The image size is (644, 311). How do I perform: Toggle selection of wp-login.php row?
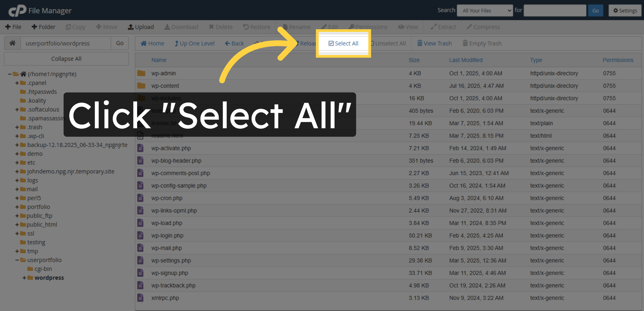(x=167, y=235)
